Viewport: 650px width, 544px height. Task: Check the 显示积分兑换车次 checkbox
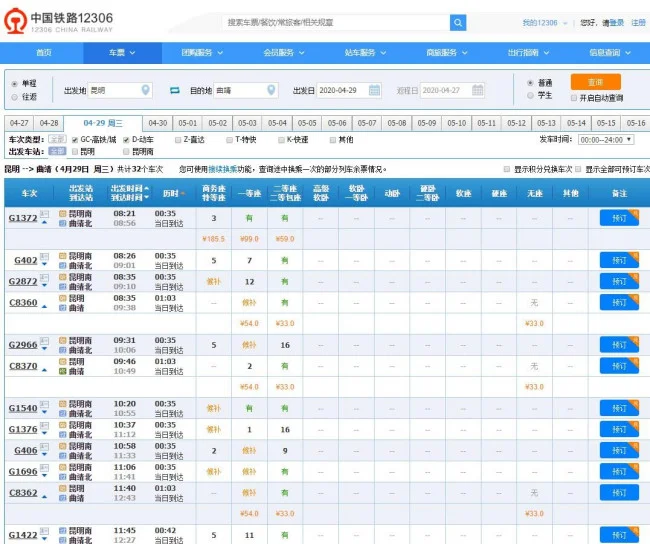click(x=507, y=169)
